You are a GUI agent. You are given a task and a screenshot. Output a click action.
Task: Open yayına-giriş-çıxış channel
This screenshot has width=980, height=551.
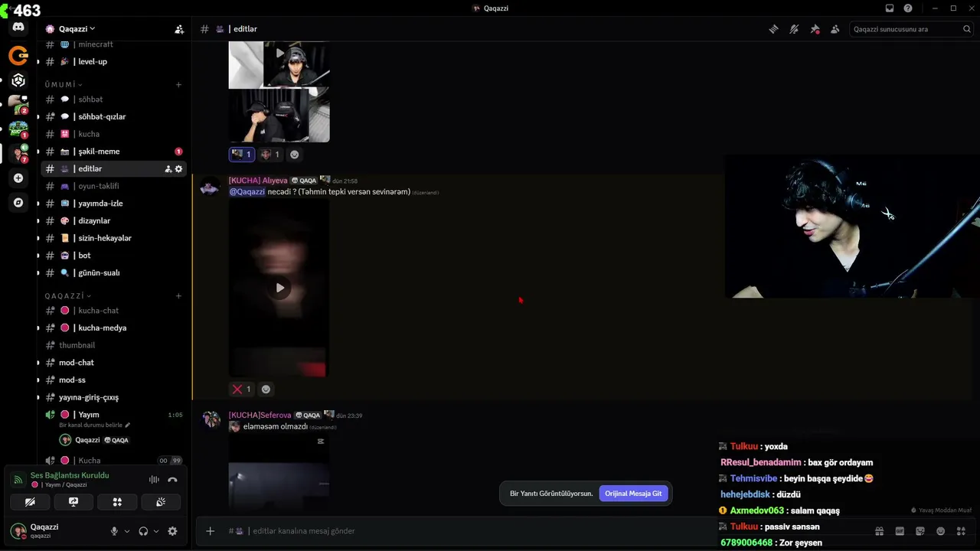(x=113, y=398)
